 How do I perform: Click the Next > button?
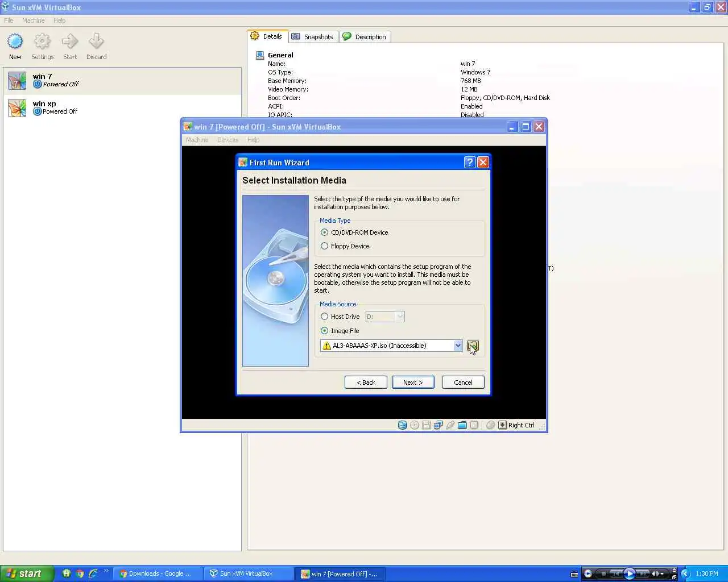(413, 383)
